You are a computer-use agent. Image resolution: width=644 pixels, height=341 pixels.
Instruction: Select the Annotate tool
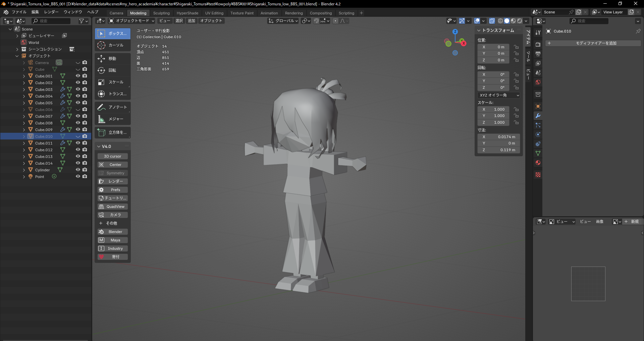click(113, 107)
